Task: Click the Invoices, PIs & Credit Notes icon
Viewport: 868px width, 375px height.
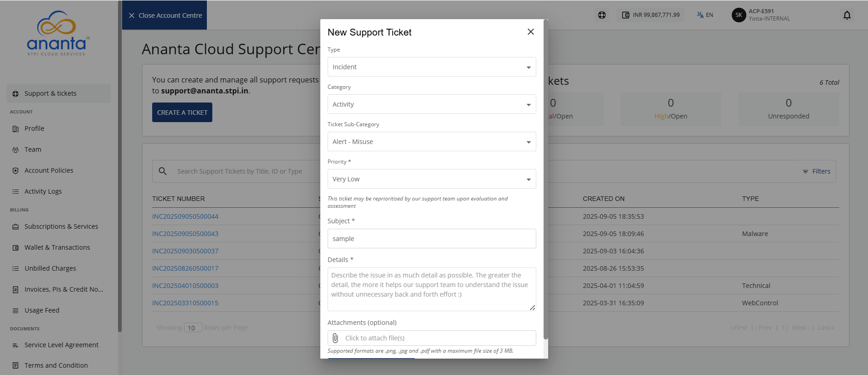Action: coord(15,289)
